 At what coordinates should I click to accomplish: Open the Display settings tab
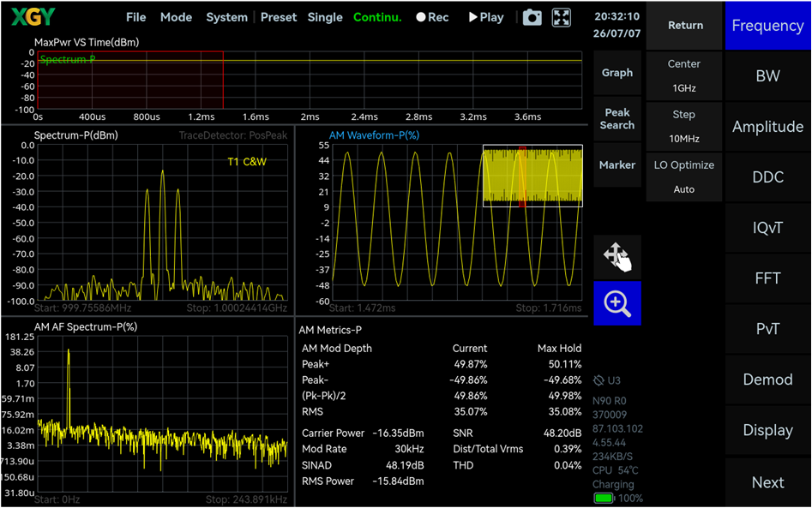767,431
